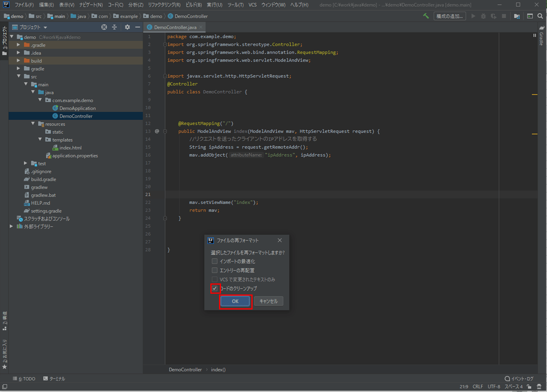Uncheck the コードのクリーンアップ checkbox
This screenshot has width=547, height=392.
tap(215, 289)
